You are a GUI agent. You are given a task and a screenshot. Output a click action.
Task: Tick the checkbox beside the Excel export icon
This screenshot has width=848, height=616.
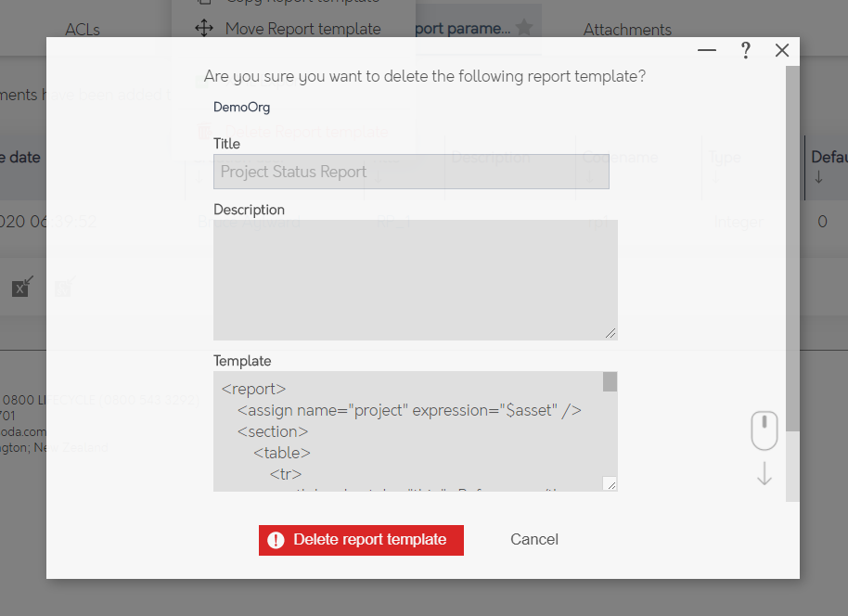pyautogui.click(x=61, y=289)
